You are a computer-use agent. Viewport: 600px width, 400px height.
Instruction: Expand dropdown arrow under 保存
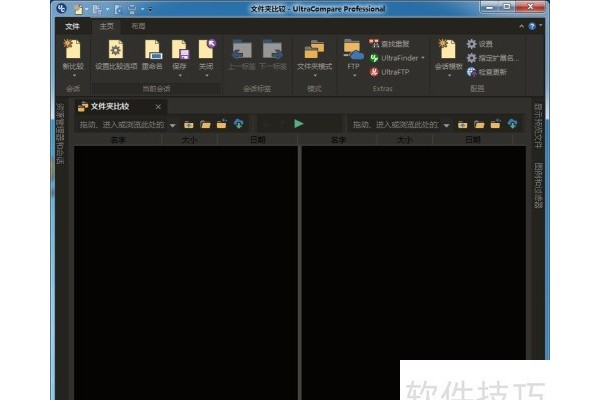pos(180,76)
